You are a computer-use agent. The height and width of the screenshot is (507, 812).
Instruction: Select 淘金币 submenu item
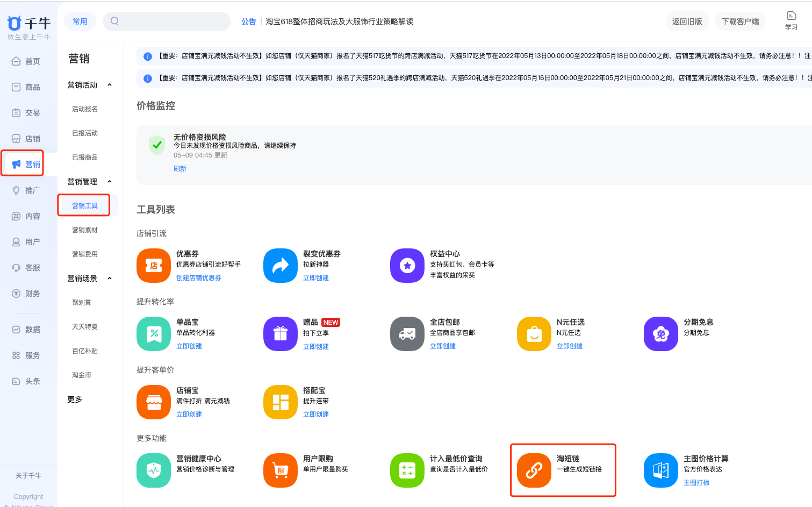[82, 375]
